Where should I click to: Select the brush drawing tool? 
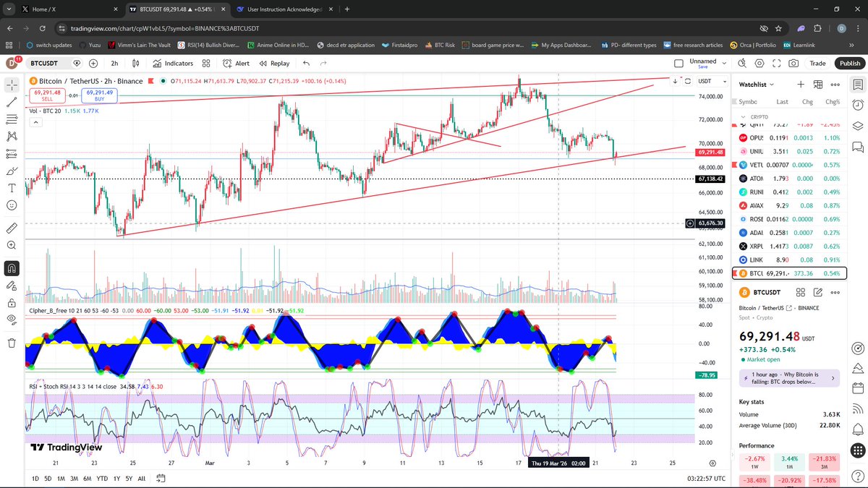(12, 171)
